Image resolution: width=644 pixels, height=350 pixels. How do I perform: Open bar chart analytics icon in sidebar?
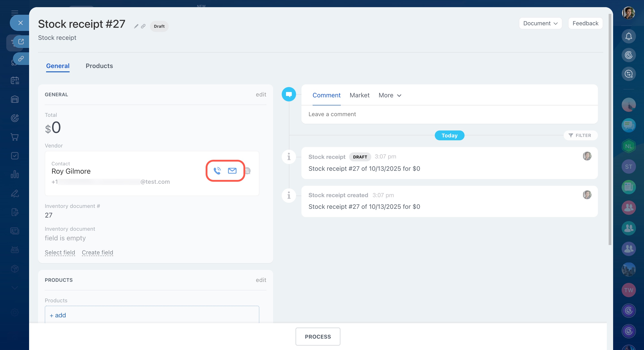click(15, 174)
